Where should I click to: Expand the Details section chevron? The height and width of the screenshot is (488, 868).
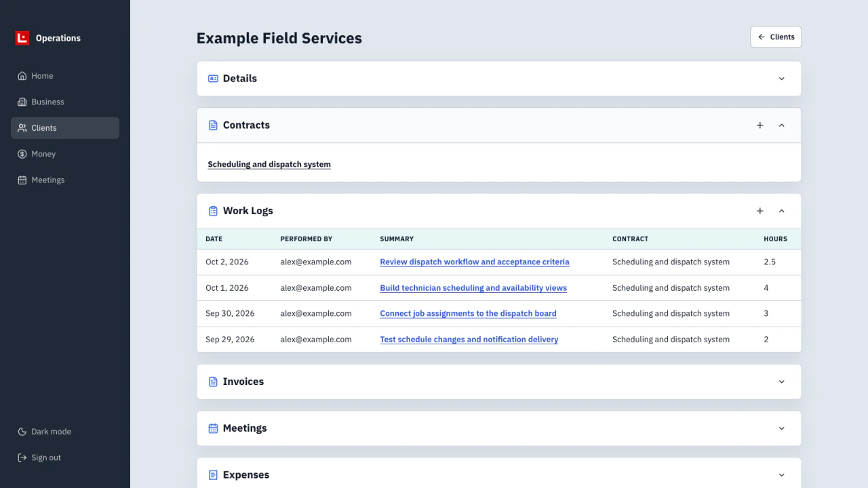click(x=781, y=79)
